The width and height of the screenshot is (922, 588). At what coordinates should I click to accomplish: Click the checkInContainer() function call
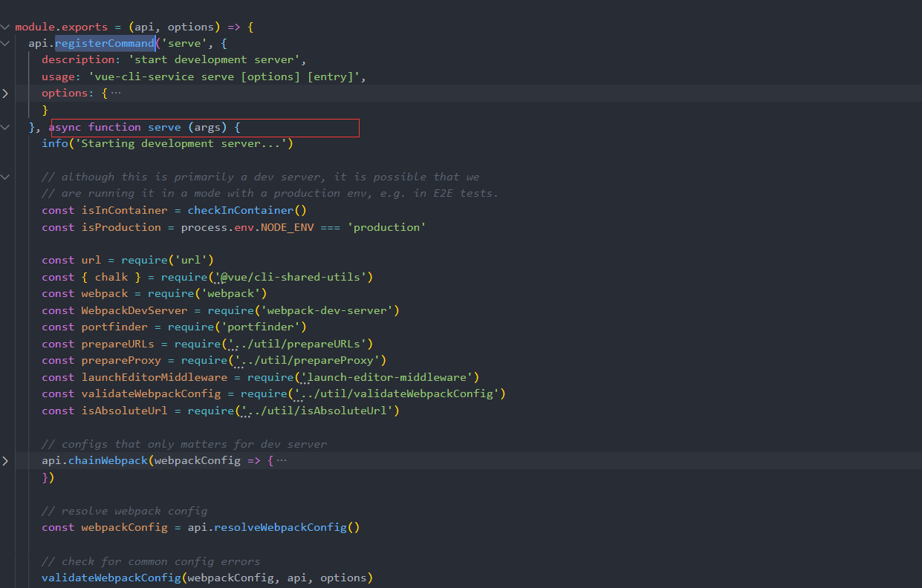[x=247, y=210]
